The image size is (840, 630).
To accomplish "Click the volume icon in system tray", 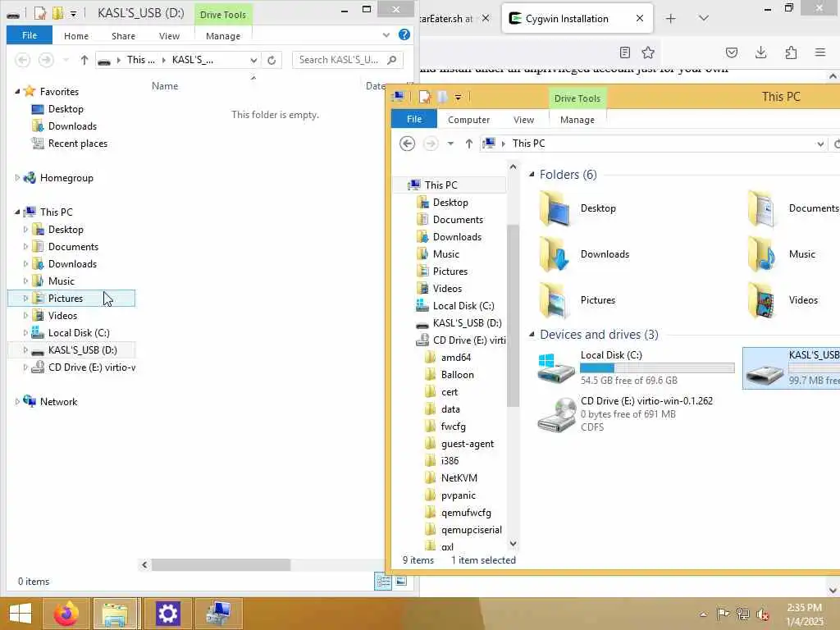I will (762, 614).
